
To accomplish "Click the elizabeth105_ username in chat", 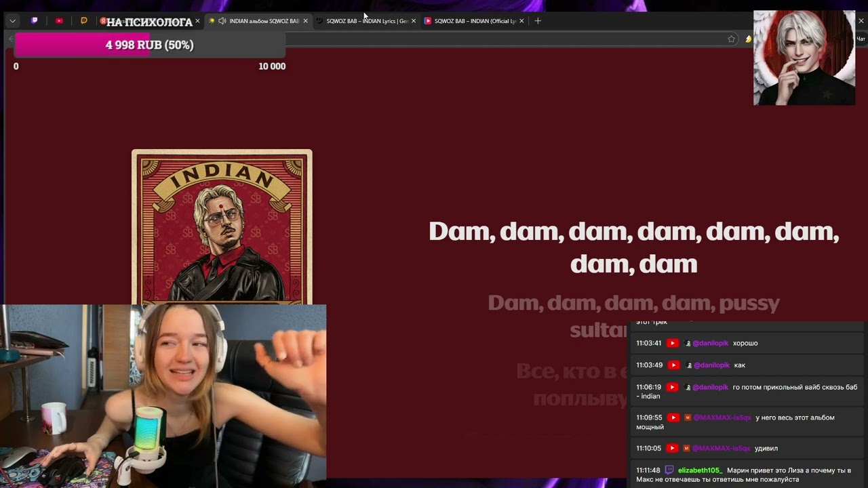I will [x=701, y=470].
